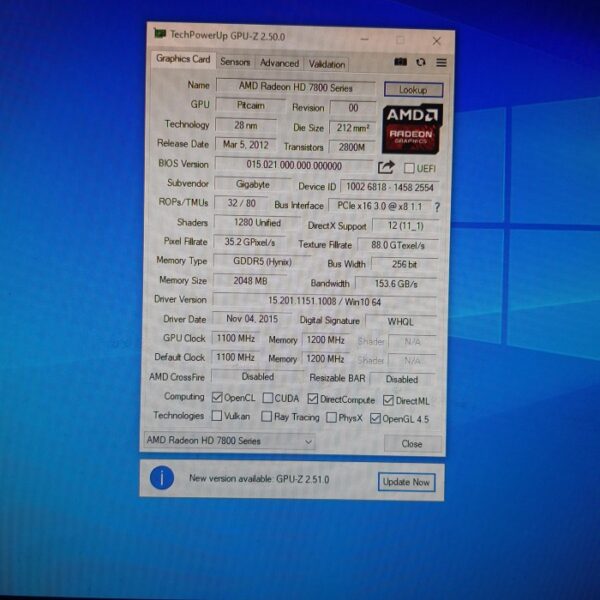
Task: Toggle the OpenCL checkbox
Action: pyautogui.click(x=217, y=397)
